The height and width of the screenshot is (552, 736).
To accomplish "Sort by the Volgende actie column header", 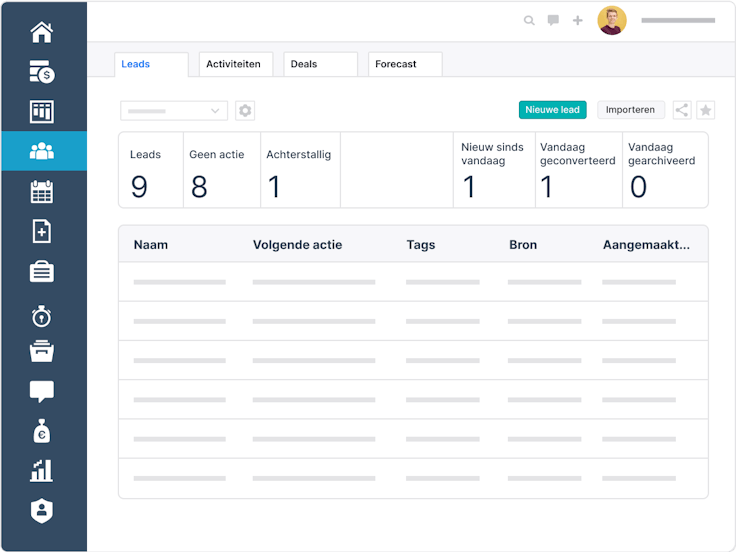I will [x=297, y=244].
